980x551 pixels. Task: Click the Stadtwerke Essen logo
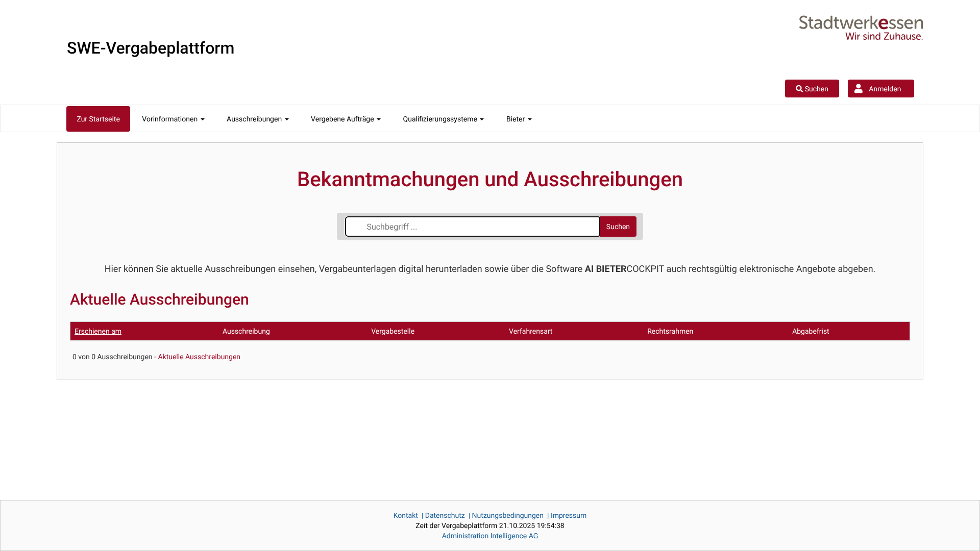coord(861,28)
